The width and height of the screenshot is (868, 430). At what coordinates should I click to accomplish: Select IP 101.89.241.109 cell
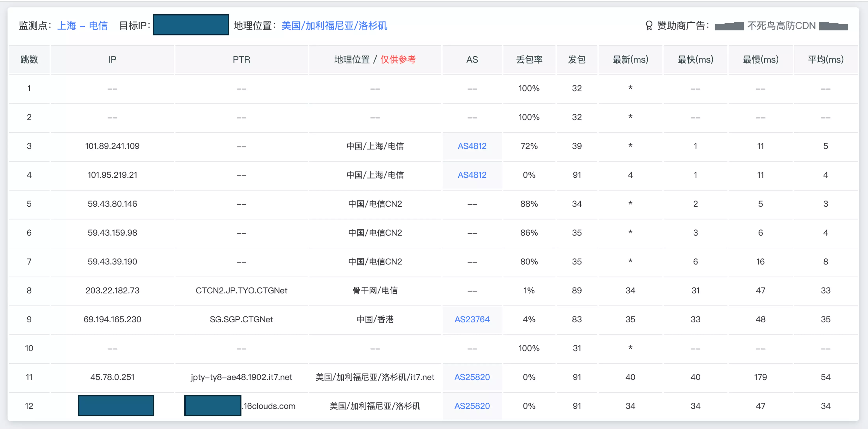(x=112, y=146)
